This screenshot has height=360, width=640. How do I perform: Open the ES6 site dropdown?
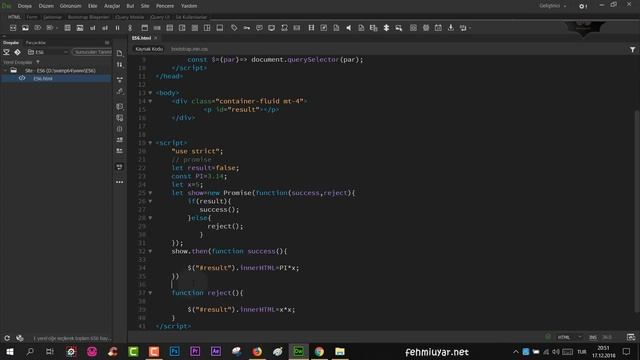pos(47,52)
